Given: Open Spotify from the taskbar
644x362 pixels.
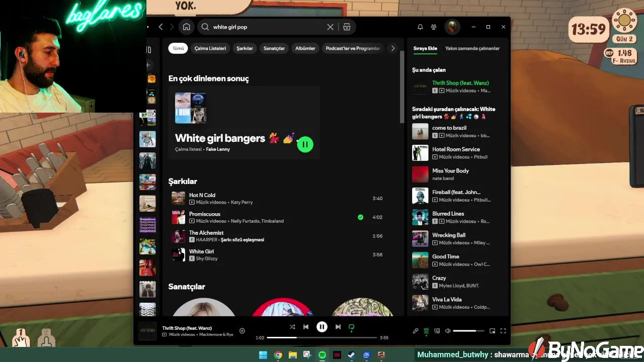Looking at the screenshot, I should point(322,355).
